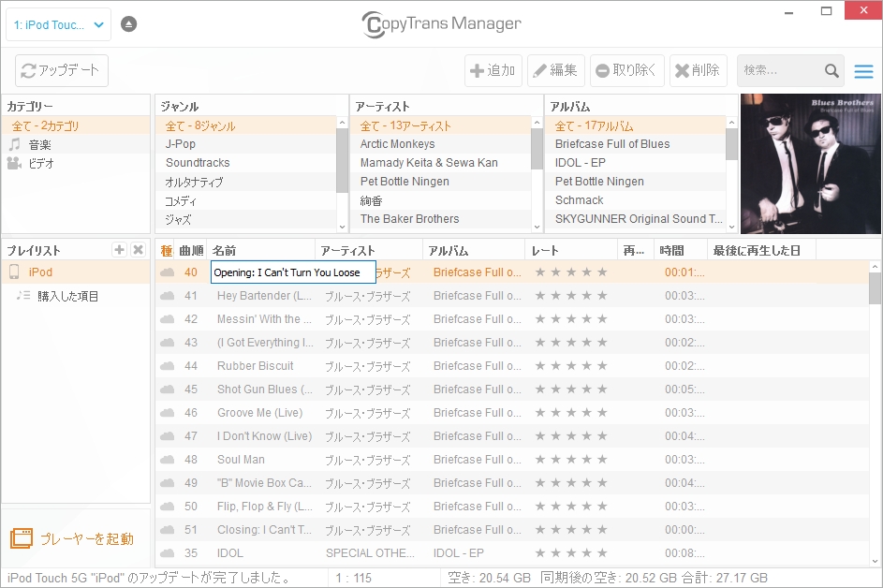This screenshot has width=883, height=588.
Task: Select artist 絢香
Action: tap(440, 200)
